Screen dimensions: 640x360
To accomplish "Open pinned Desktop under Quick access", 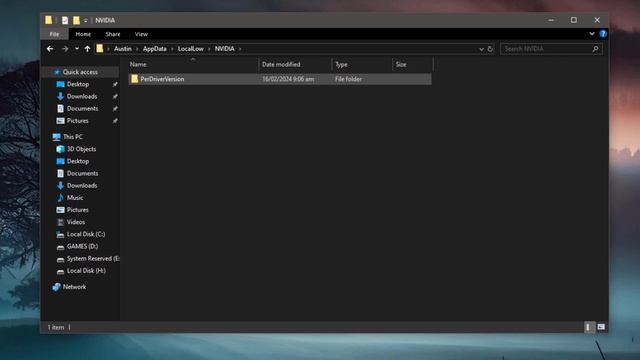I will click(78, 84).
